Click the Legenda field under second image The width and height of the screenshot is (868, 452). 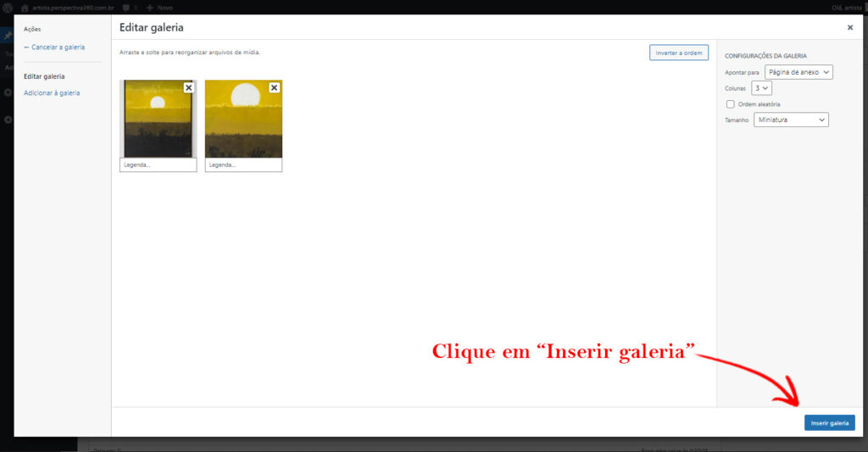[243, 165]
